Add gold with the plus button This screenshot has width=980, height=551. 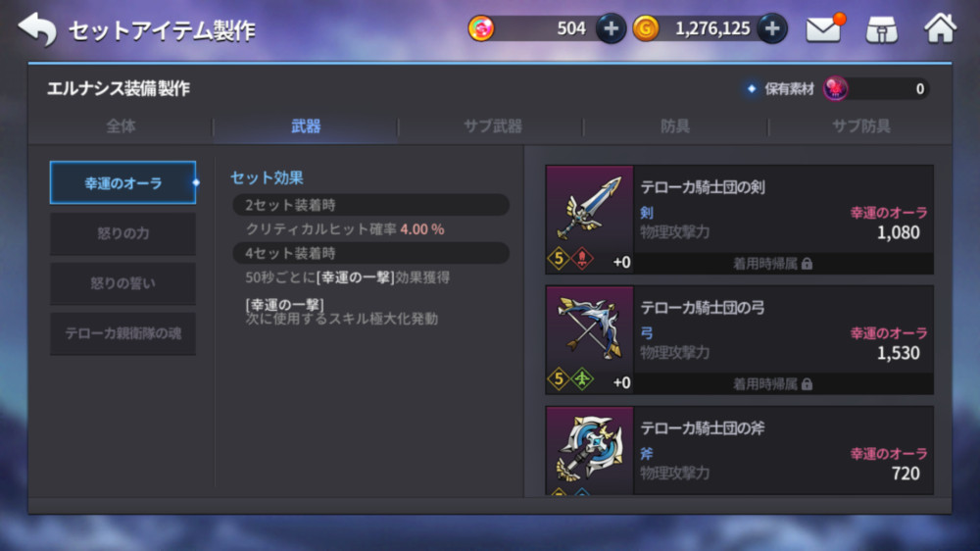point(772,28)
